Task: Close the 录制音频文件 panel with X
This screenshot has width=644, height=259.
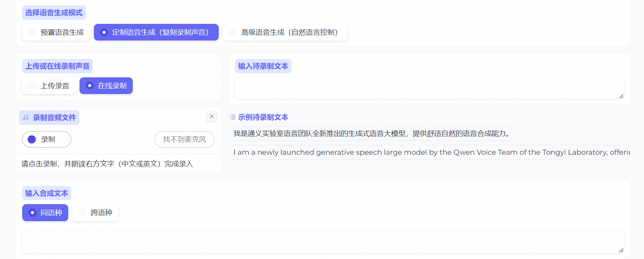Action: coord(212,117)
